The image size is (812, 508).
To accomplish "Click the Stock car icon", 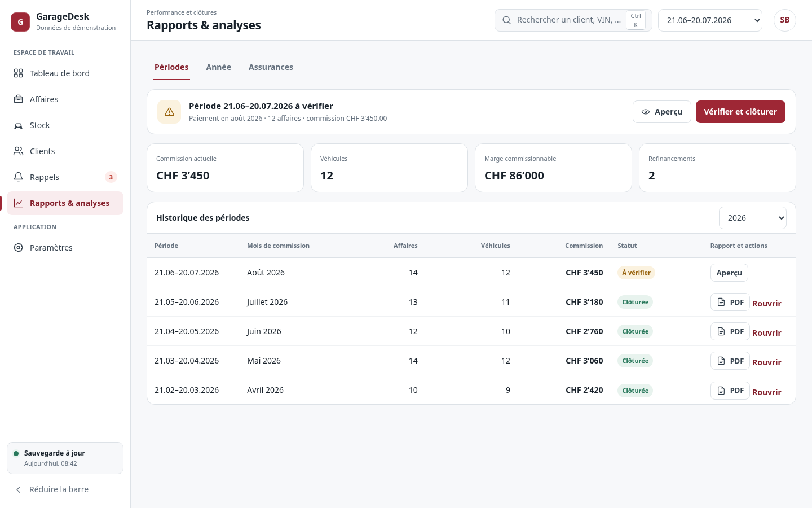I will [x=19, y=125].
